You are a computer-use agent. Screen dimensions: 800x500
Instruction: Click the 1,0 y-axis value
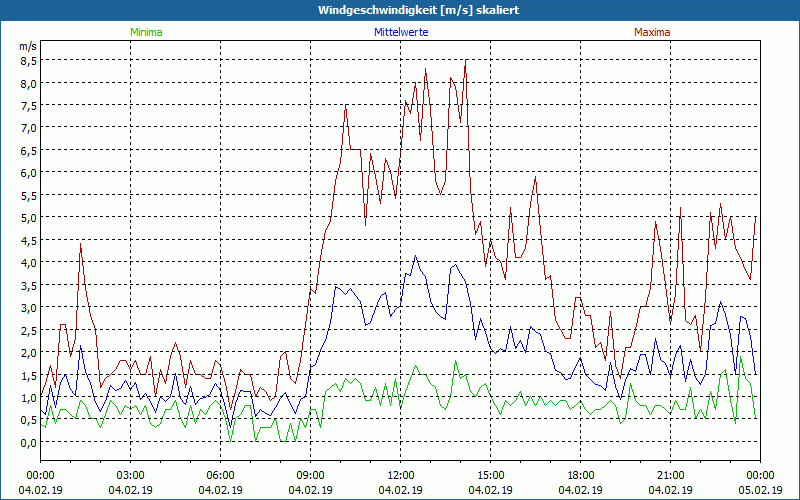pyautogui.click(x=29, y=397)
